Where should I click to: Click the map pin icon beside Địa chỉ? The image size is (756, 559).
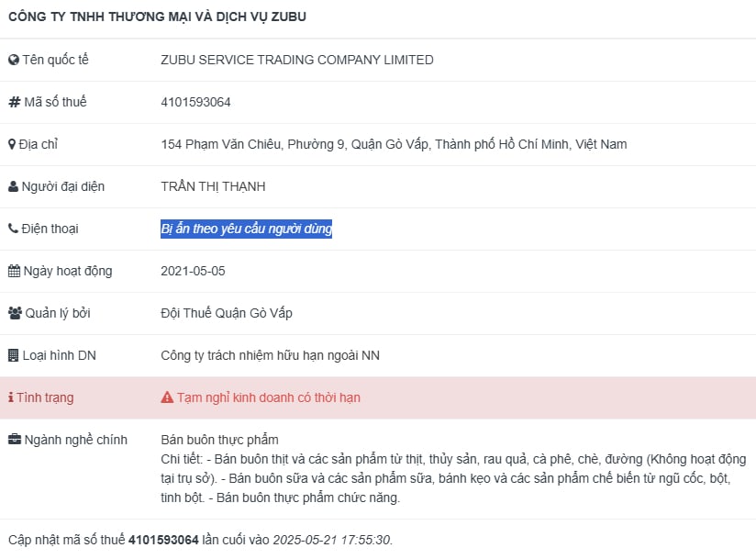[x=12, y=144]
